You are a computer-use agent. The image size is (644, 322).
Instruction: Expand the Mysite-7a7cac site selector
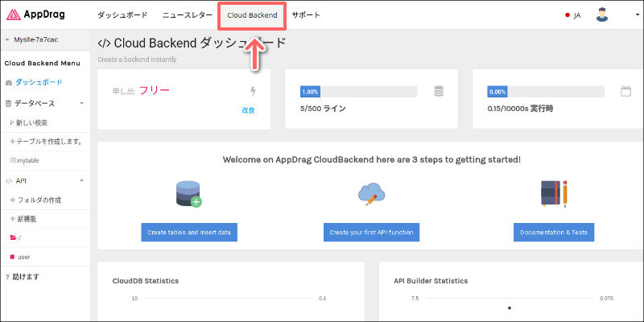[45, 39]
